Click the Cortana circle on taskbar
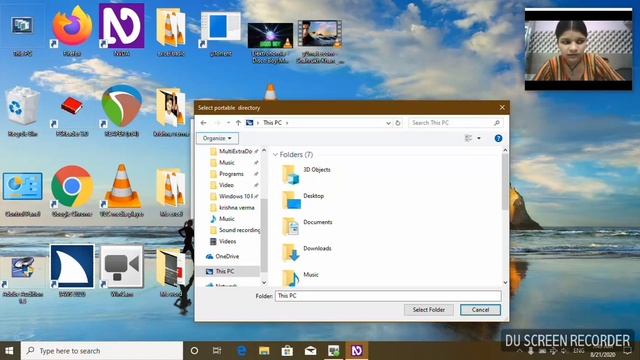Viewport: 640px width, 360px height. pos(194,351)
